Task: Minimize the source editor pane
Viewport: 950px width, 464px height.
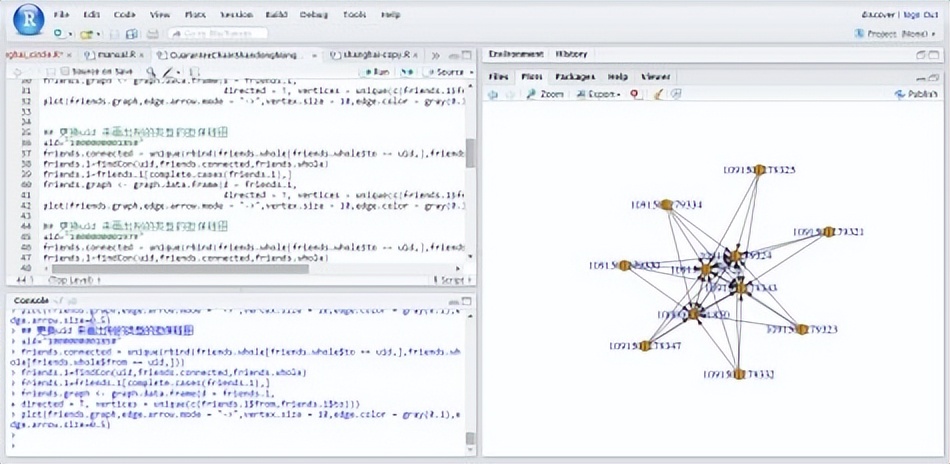Action: coord(455,55)
